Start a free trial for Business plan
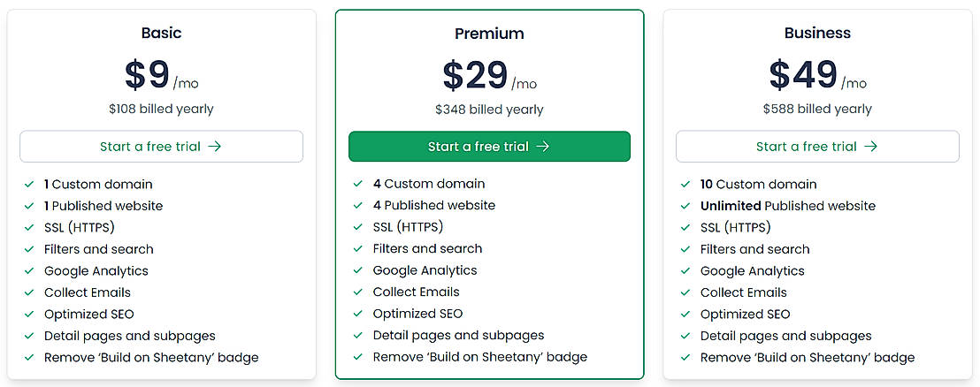This screenshot has height=387, width=980. coord(817,147)
